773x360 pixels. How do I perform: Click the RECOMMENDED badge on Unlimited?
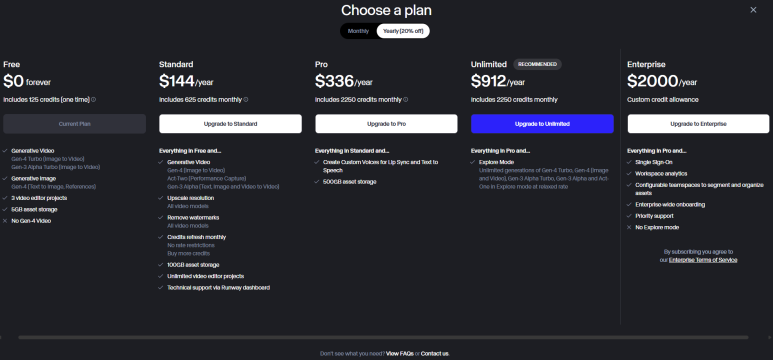pyautogui.click(x=537, y=64)
